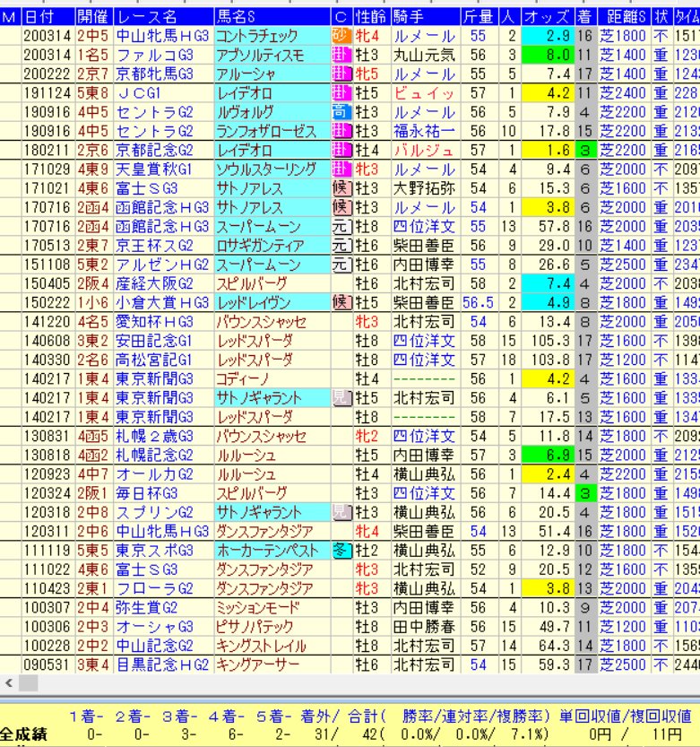Click the C column header

point(341,17)
